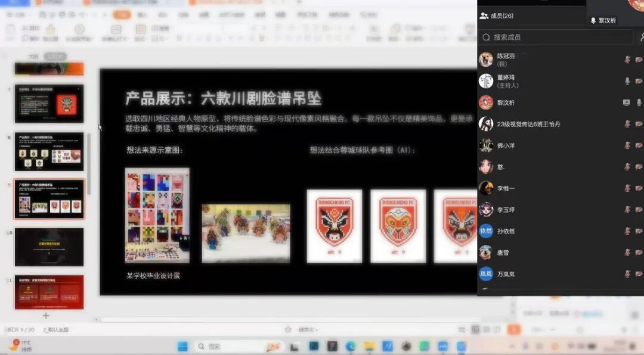Click 佛小洋's camera-off icon
644x355 pixels.
click(639, 145)
